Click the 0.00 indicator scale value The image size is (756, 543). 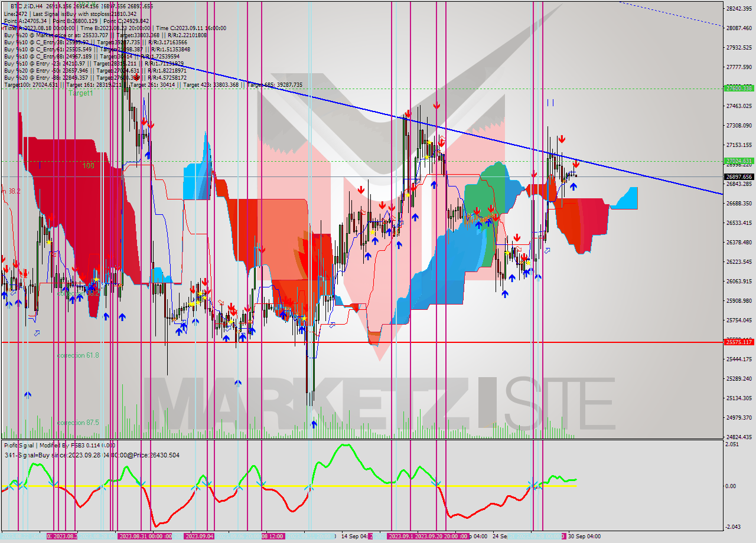(x=730, y=486)
